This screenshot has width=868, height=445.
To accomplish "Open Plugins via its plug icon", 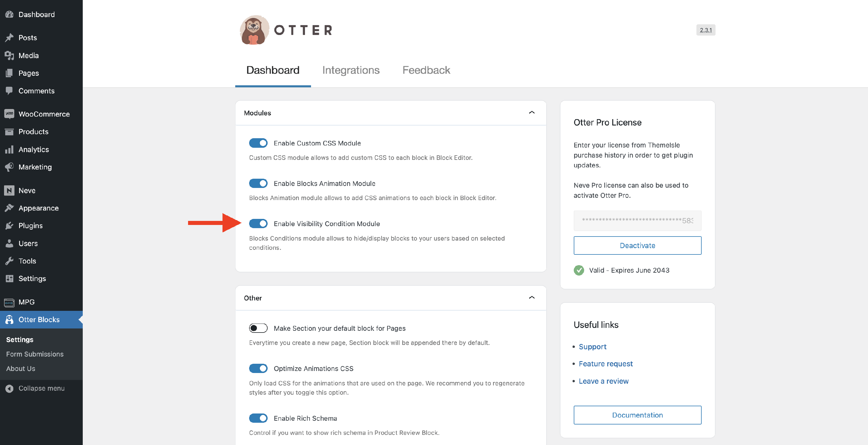I will point(9,226).
